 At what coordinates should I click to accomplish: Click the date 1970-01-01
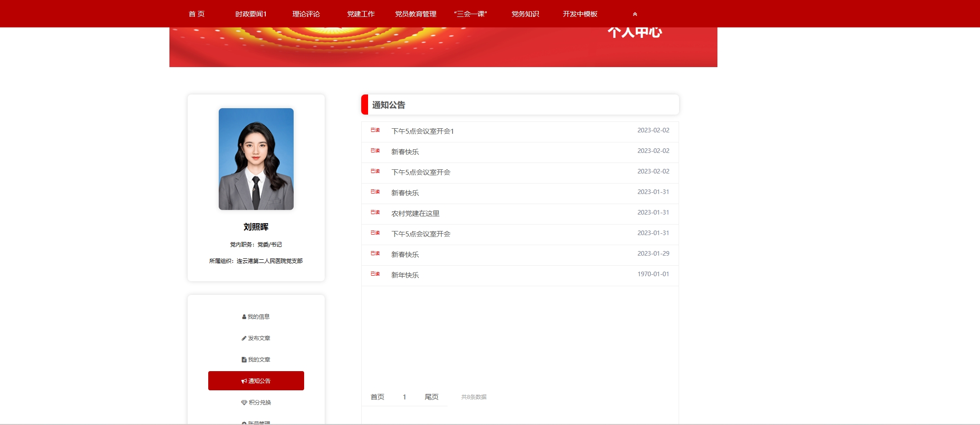(x=653, y=274)
